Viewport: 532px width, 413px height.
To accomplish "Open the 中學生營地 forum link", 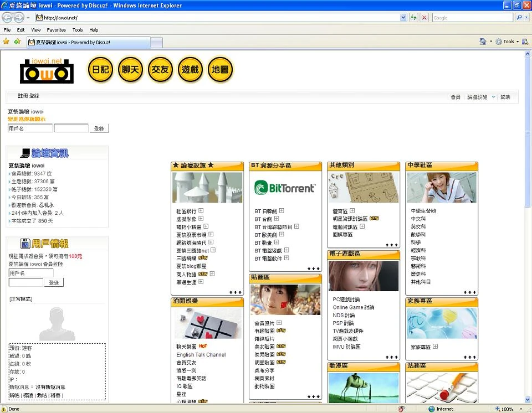I will [423, 210].
